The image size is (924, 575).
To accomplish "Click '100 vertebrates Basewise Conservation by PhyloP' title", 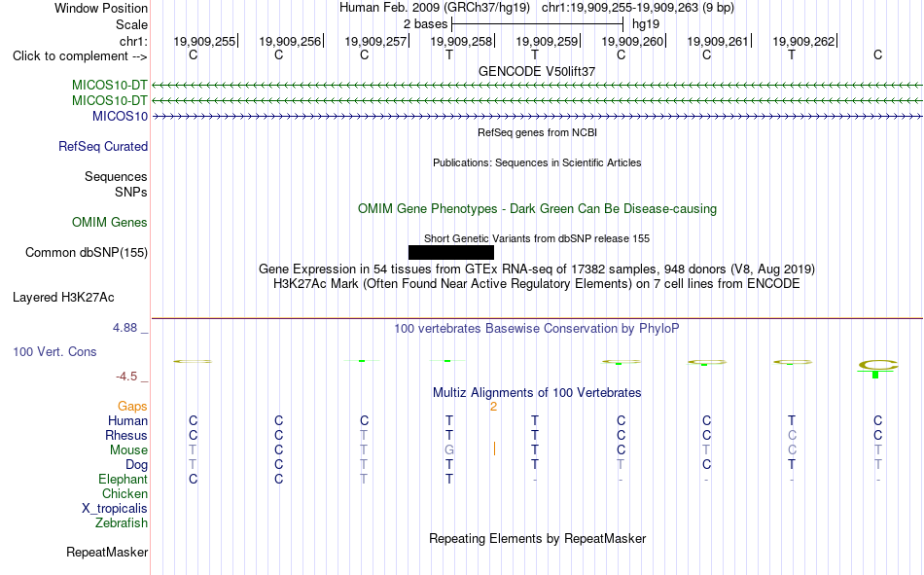I will coord(537,329).
